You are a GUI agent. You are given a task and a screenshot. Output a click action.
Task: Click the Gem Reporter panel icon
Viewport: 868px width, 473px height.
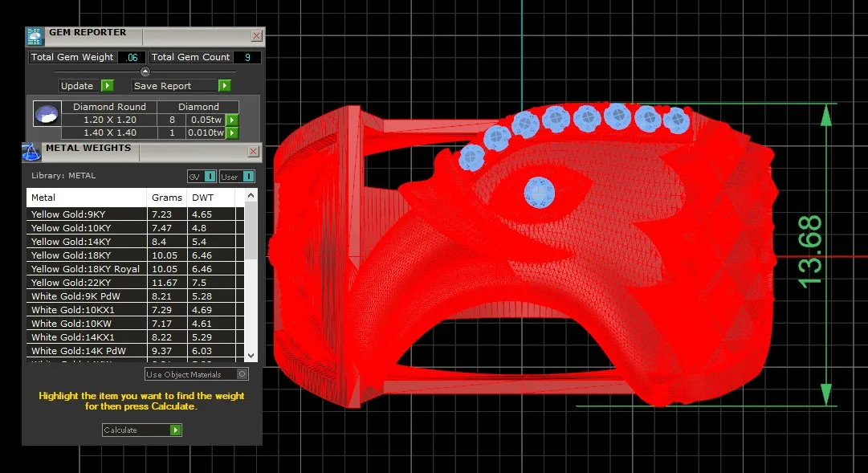[x=35, y=36]
